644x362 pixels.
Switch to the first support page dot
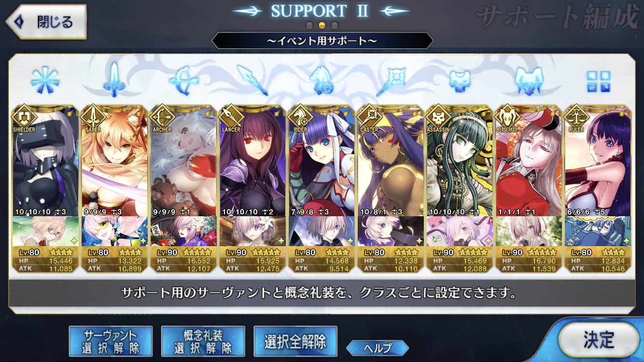click(x=310, y=25)
